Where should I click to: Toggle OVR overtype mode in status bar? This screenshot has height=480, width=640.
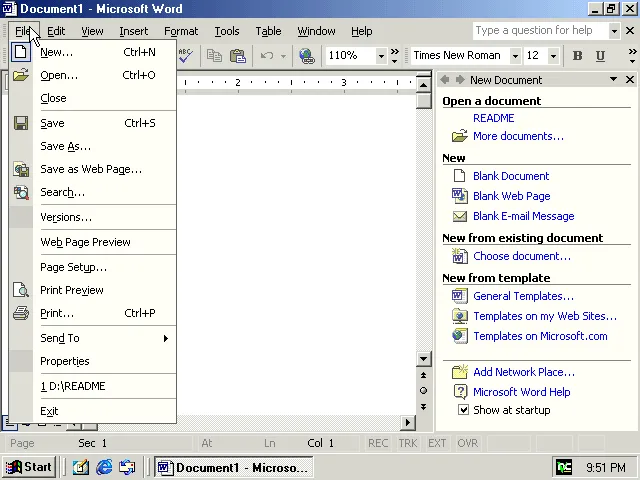tap(467, 443)
